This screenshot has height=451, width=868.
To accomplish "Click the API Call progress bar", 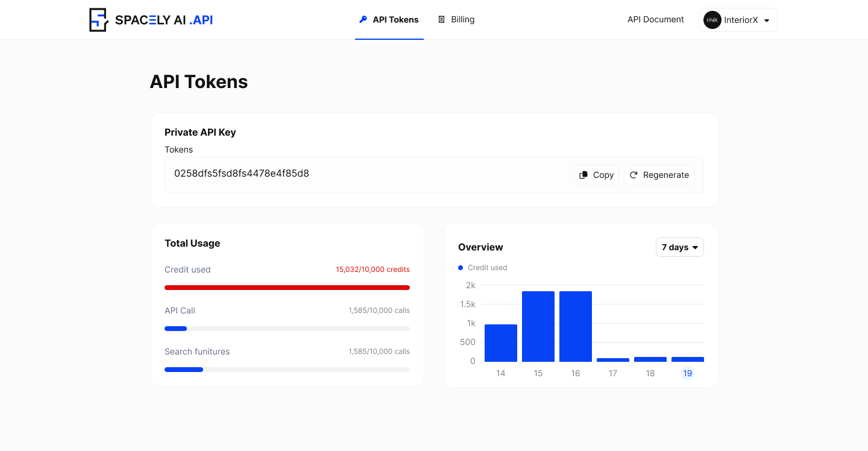I will point(287,329).
